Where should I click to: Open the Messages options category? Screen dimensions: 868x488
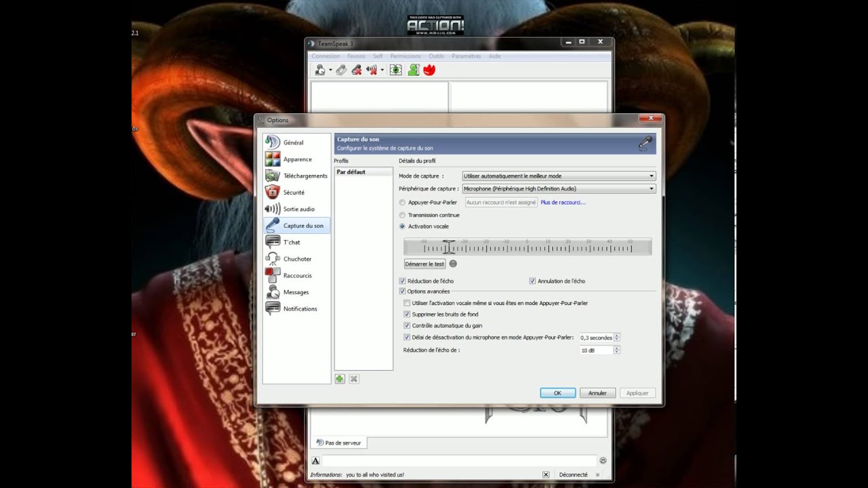click(x=297, y=292)
